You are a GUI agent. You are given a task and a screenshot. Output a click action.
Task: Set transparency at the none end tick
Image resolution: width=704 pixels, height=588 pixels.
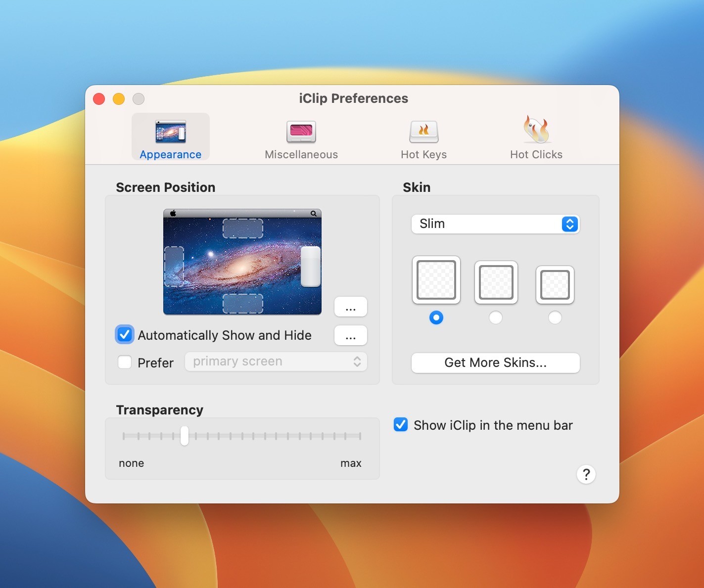click(x=124, y=436)
